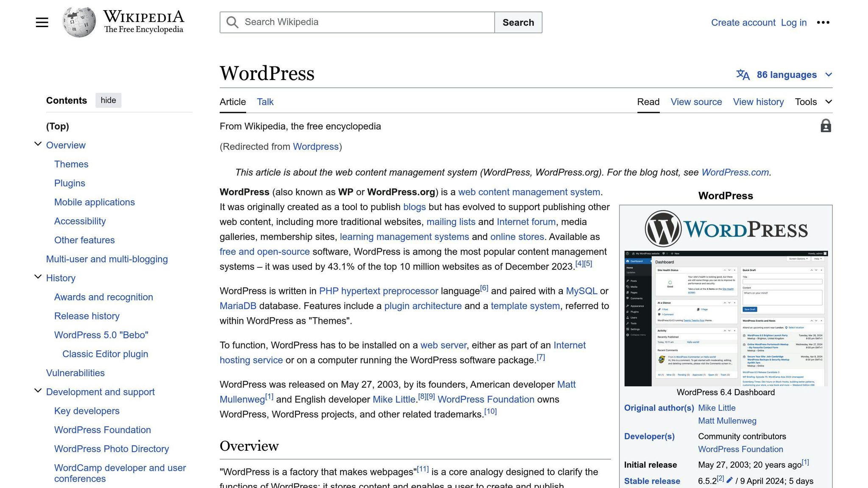Go to Themes in contents
The width and height of the screenshot is (868, 488).
71,164
